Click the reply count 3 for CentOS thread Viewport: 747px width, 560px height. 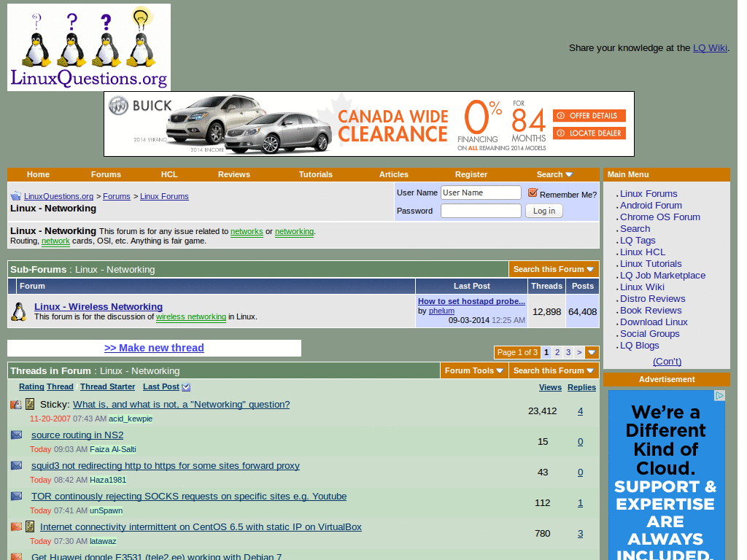point(580,533)
